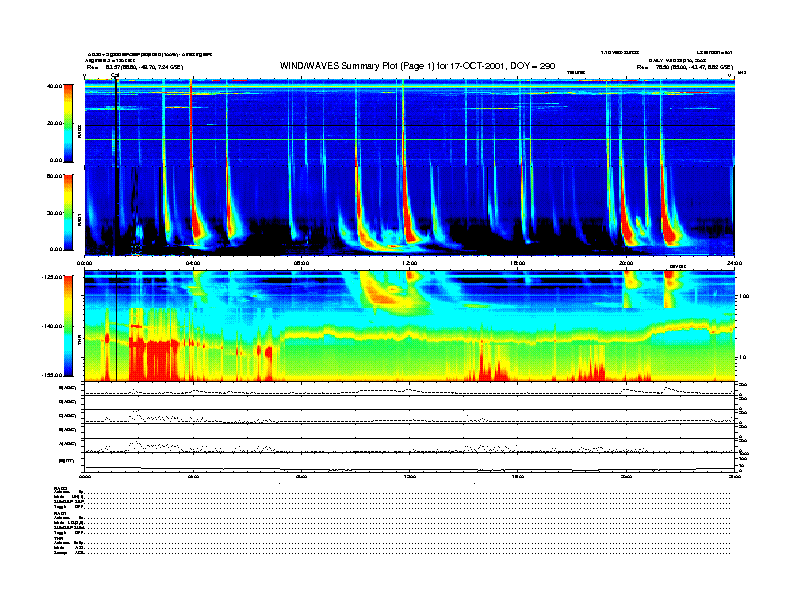792x612 pixels.
Task: Click the 08:00 tick label under RAD1 spectrogram
Action: click(301, 263)
